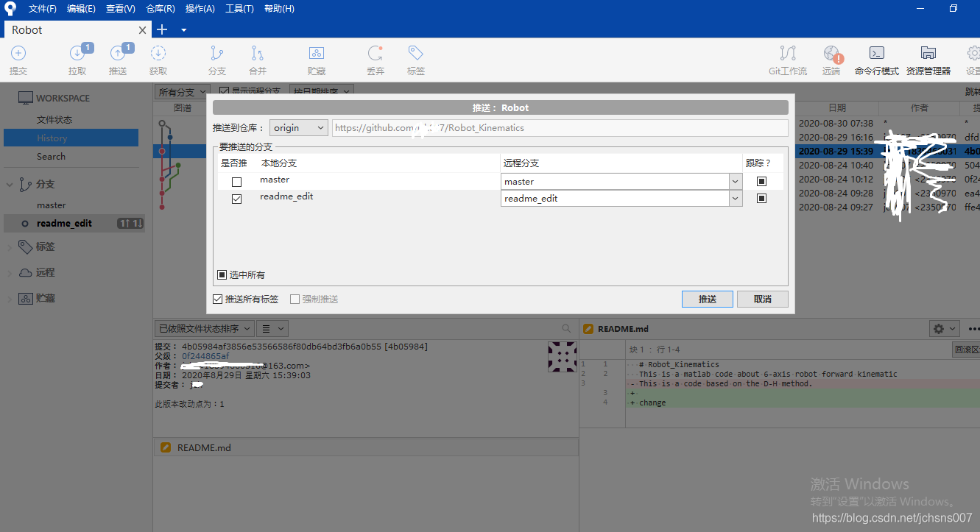
Task: Uncheck Push all tags (推送所有标签)
Action: [217, 299]
